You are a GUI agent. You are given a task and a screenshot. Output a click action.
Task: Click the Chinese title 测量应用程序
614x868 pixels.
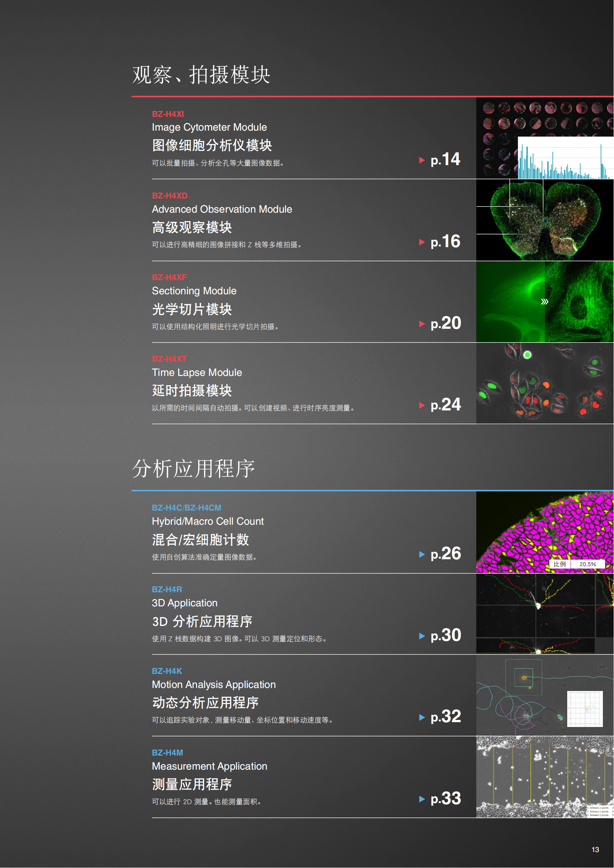[x=192, y=785]
